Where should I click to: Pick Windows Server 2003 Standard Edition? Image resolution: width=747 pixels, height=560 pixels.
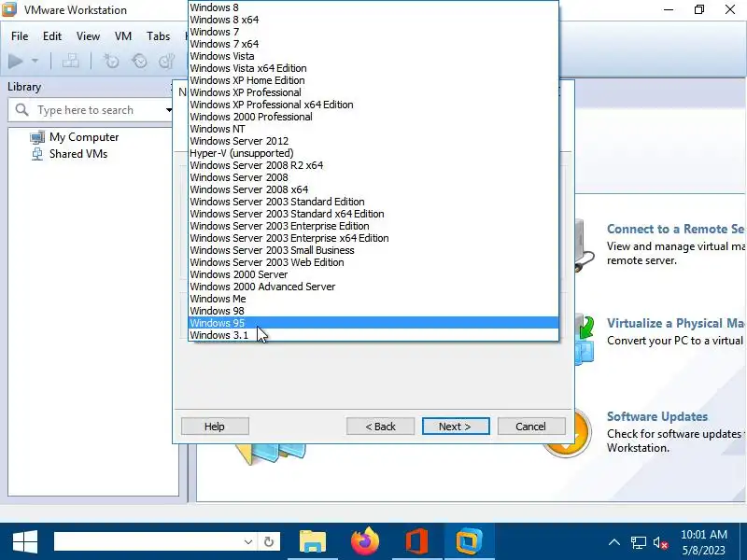pos(373,202)
